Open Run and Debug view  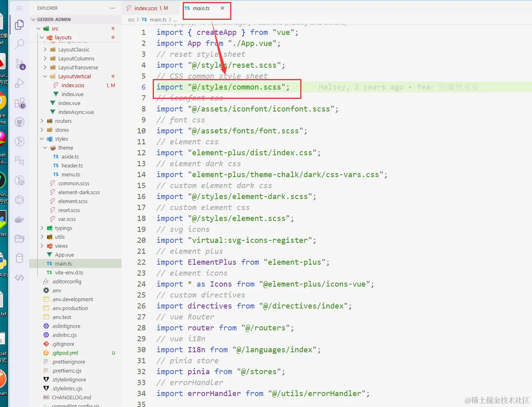tap(19, 83)
